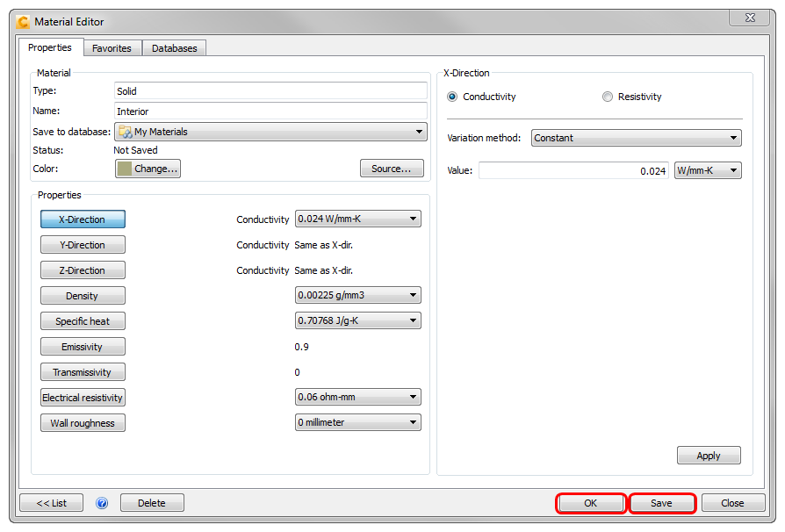Click the Material Editor titlebar icon
The height and width of the screenshot is (532, 785).
(22, 21)
